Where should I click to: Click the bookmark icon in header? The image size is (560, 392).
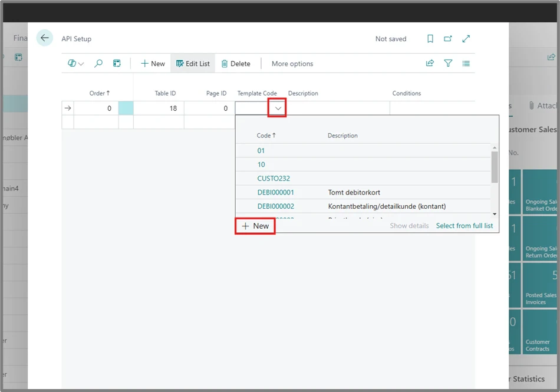[x=430, y=38]
